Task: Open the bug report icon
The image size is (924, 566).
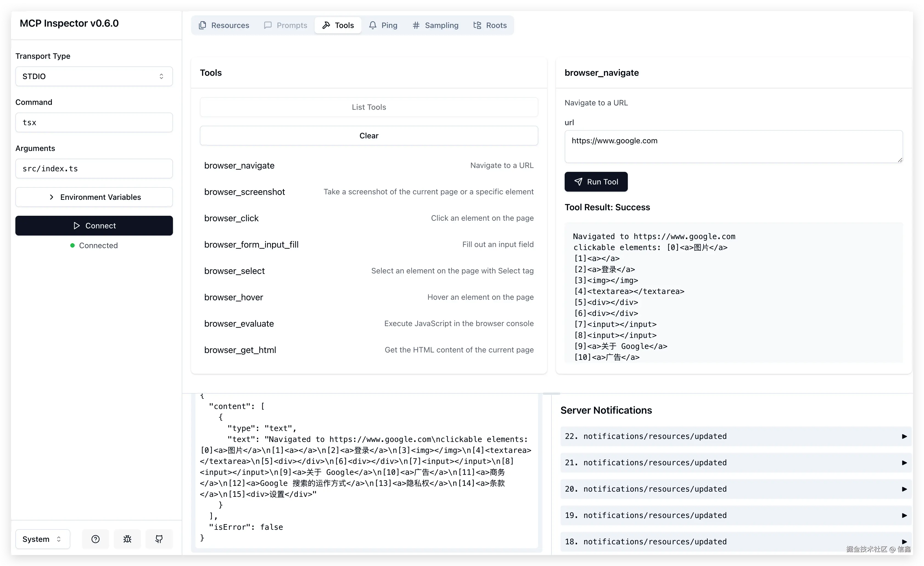Action: tap(127, 539)
